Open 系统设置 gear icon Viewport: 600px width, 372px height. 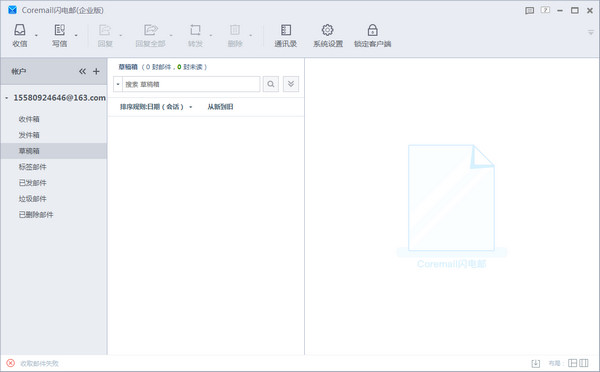point(328,30)
